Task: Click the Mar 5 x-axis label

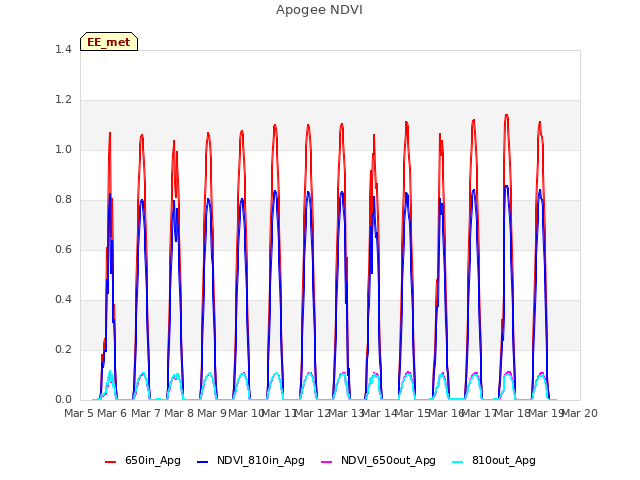Action: pyautogui.click(x=79, y=413)
